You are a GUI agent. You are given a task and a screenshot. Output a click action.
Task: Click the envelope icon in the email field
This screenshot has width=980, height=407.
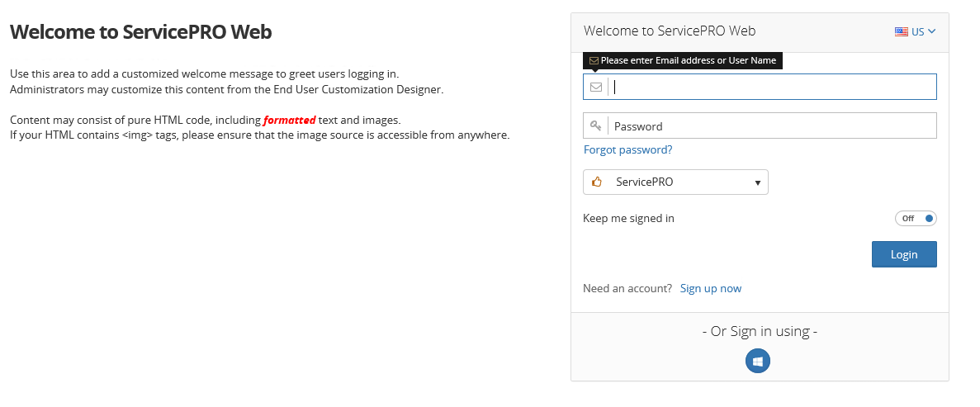click(595, 87)
